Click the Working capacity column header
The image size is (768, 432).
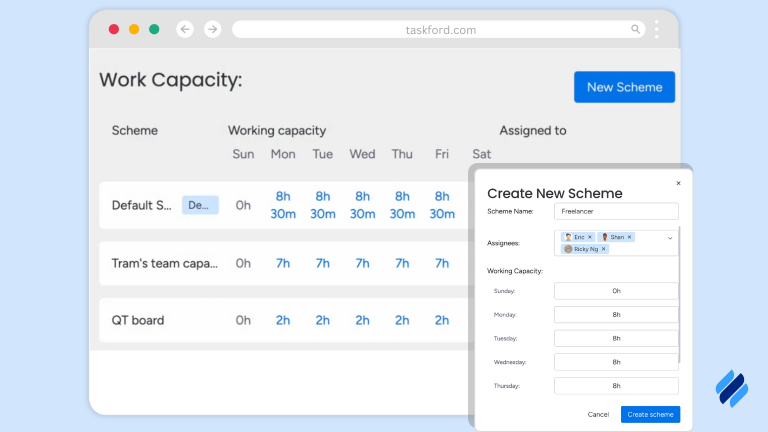tap(277, 131)
